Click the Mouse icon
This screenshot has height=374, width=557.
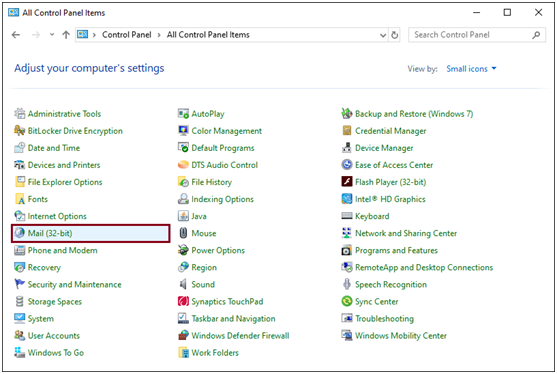(x=183, y=233)
